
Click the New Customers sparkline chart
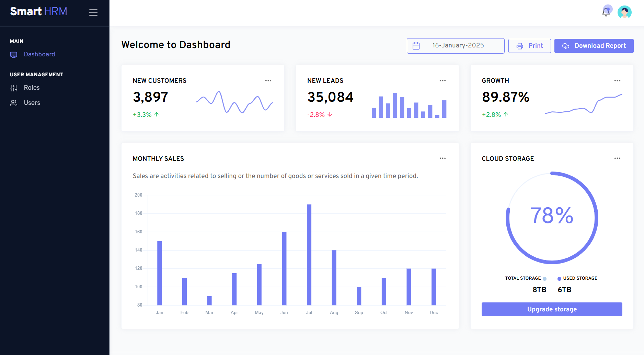pyautogui.click(x=234, y=102)
